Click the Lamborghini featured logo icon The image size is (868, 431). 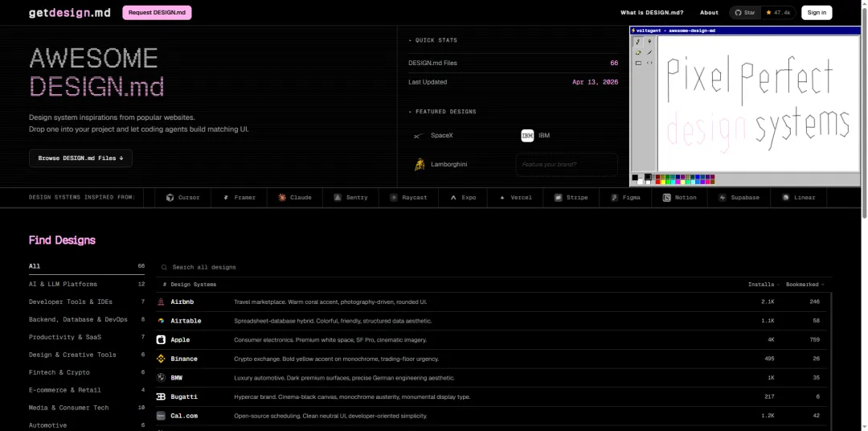point(420,165)
